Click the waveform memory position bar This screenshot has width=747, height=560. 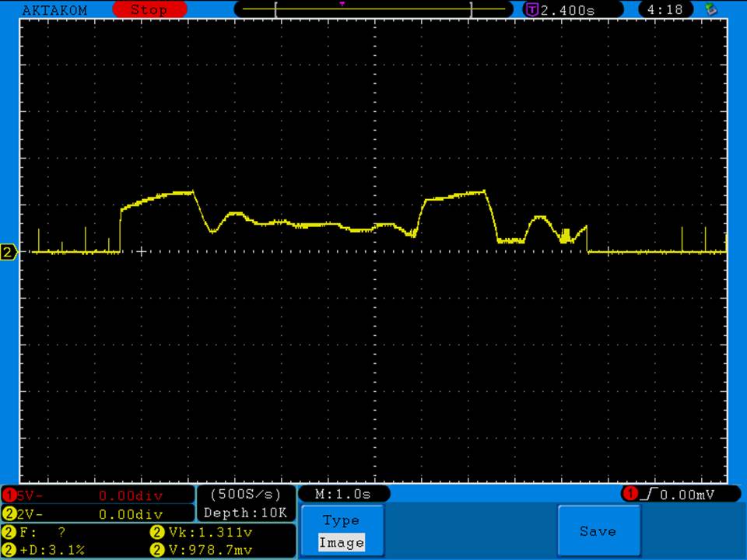(x=373, y=10)
